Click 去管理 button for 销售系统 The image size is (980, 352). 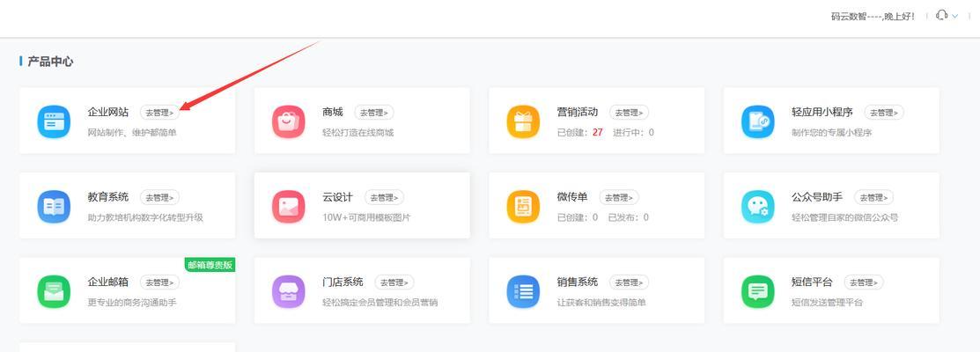click(629, 282)
